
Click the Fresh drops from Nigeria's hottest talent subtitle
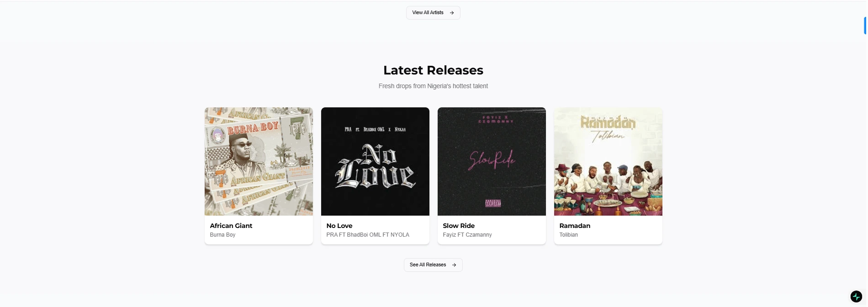pos(433,86)
